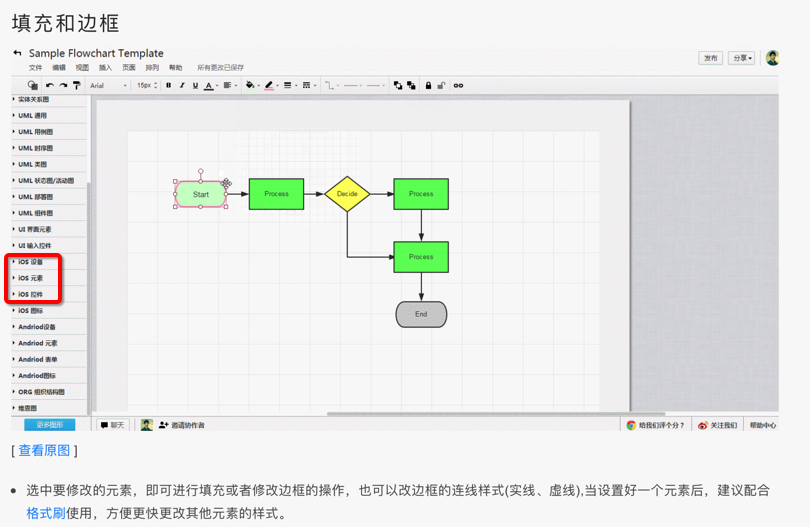Open the 文件 menu
Screen dimensions: 810x527
click(36, 68)
